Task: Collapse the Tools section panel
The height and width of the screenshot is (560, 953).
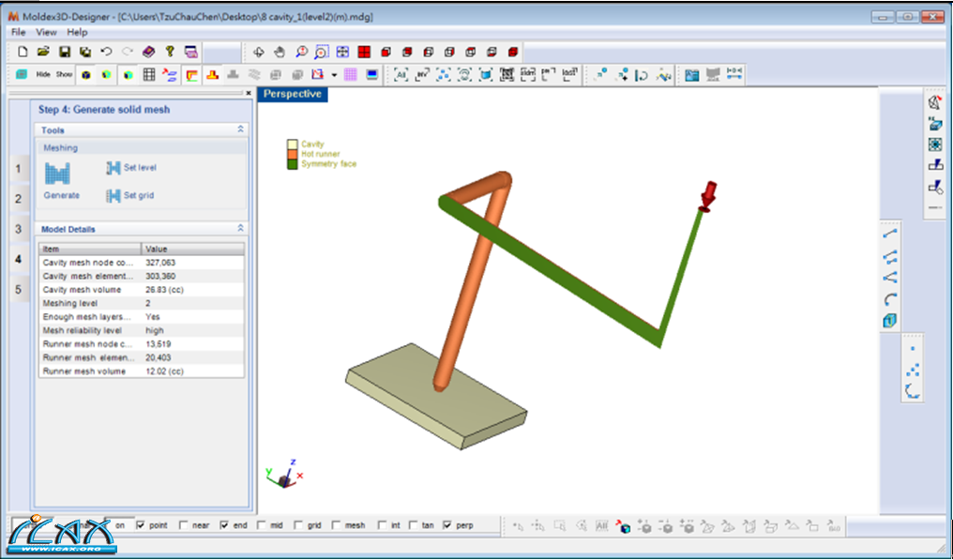Action: click(241, 130)
